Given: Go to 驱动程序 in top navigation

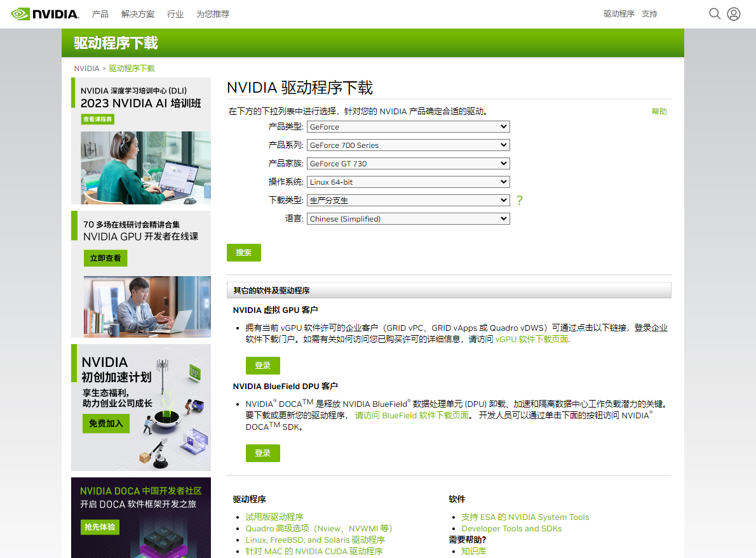Looking at the screenshot, I should [x=619, y=14].
